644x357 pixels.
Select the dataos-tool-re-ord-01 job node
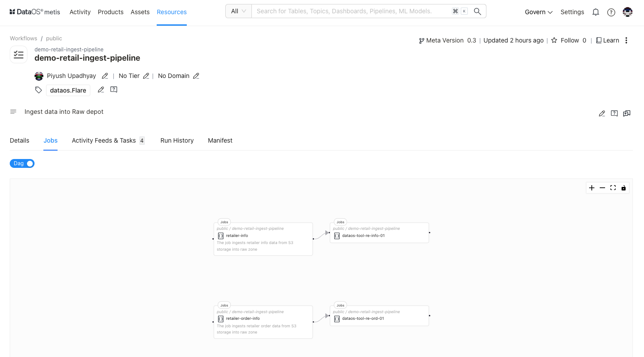tap(379, 316)
